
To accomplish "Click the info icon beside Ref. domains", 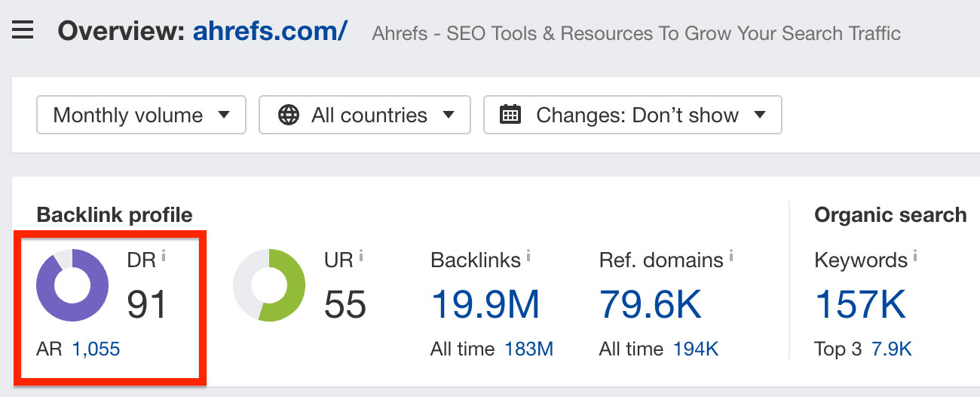I will click(731, 257).
